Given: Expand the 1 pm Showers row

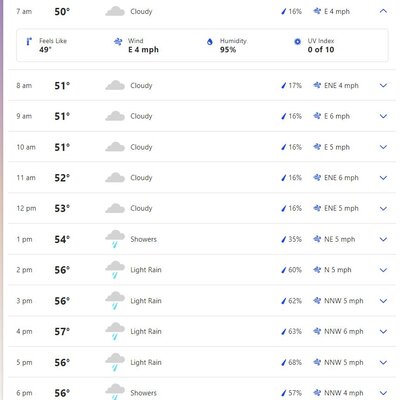Looking at the screenshot, I should pos(383,239).
